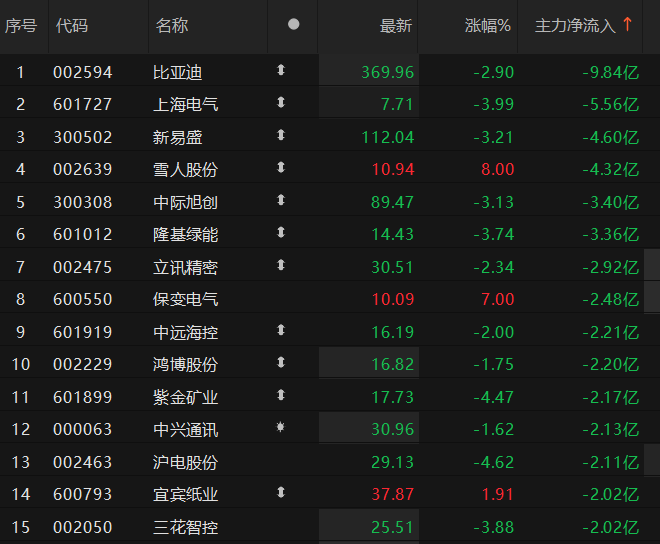Open stock code 600550 保变电气
The height and width of the screenshot is (544, 660).
pos(82,299)
